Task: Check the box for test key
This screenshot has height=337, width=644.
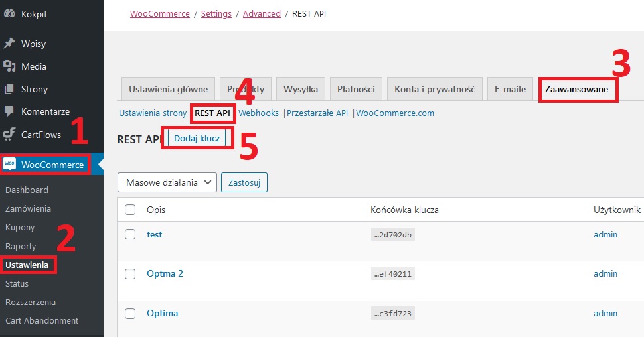Action: pos(130,234)
